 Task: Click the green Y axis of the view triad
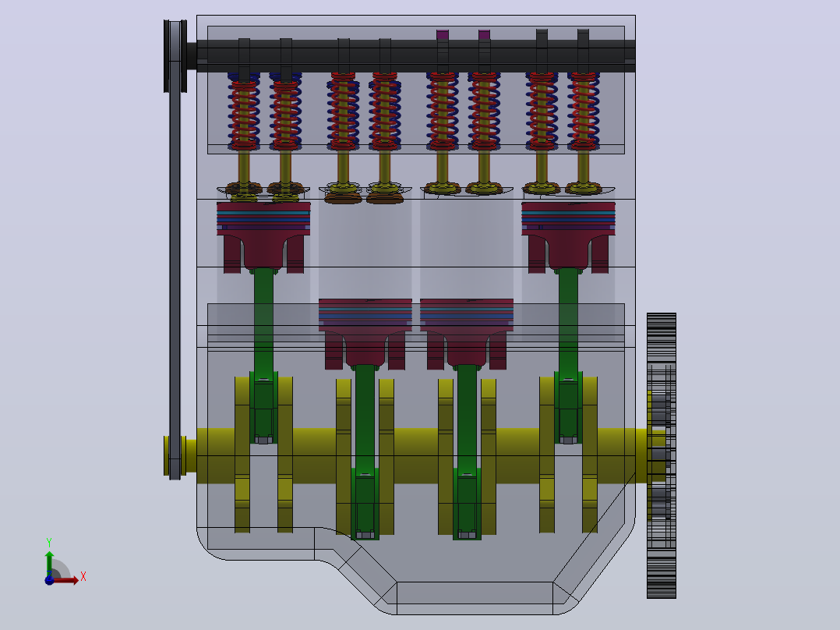coord(49,563)
